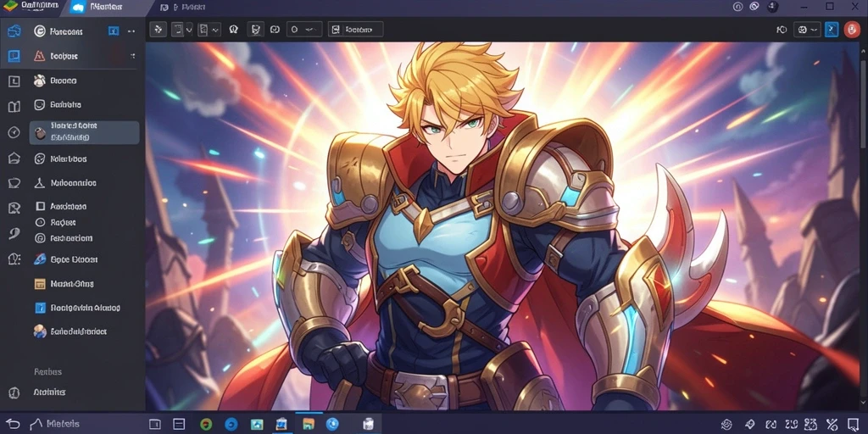Image resolution: width=868 pixels, height=434 pixels.
Task: Select the second small radio circle in sidebar list
Action: click(40, 238)
